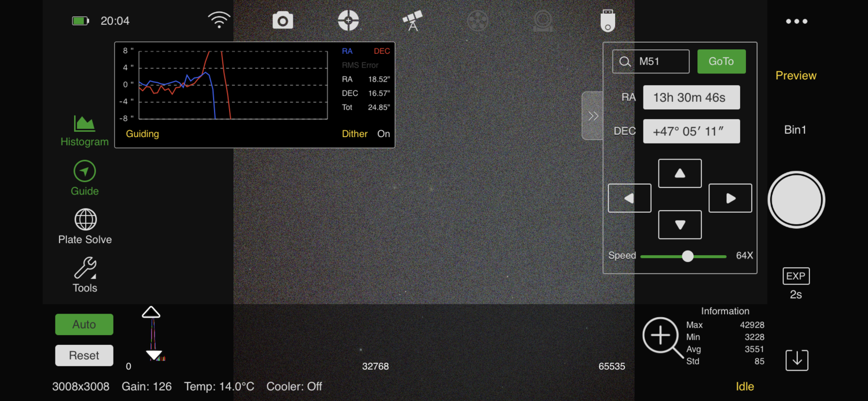Screen dimensions: 868x401
Task: Slew mount right with arrow button
Action: (730, 198)
